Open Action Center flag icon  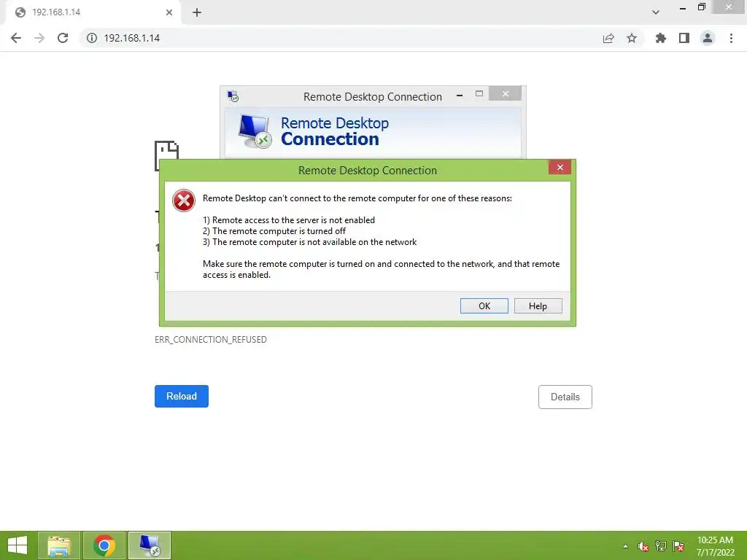pyautogui.click(x=678, y=546)
